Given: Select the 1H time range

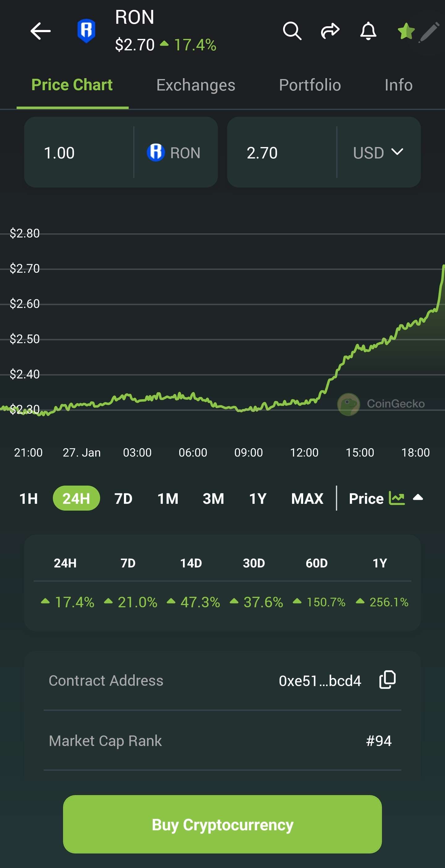Looking at the screenshot, I should click(x=29, y=498).
